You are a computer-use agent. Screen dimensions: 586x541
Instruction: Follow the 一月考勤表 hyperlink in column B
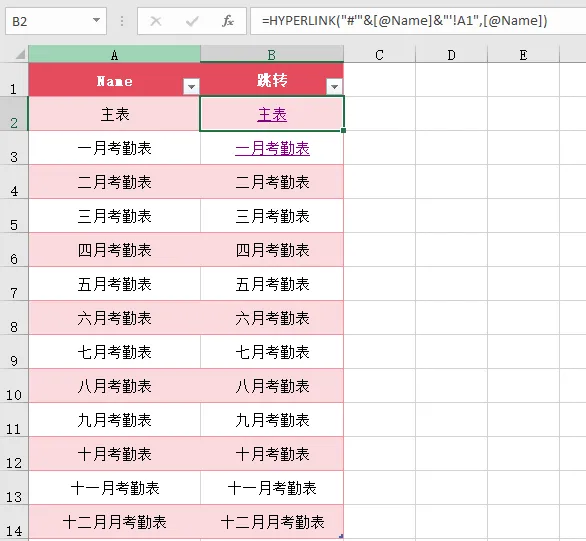[x=272, y=148]
